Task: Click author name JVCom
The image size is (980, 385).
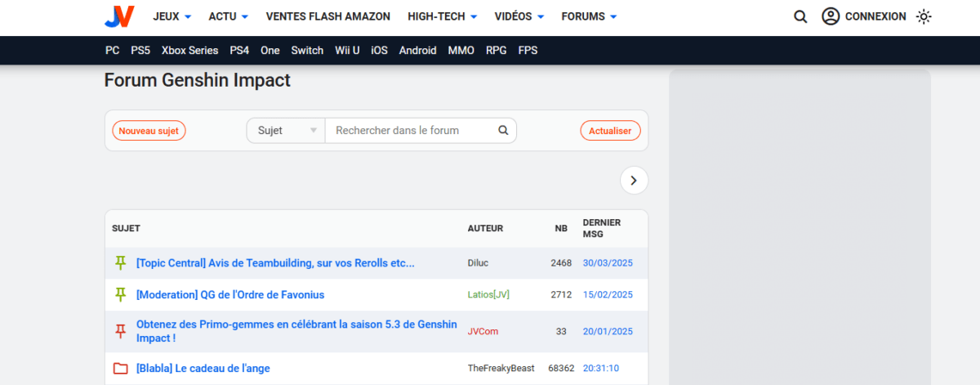Action: point(483,331)
